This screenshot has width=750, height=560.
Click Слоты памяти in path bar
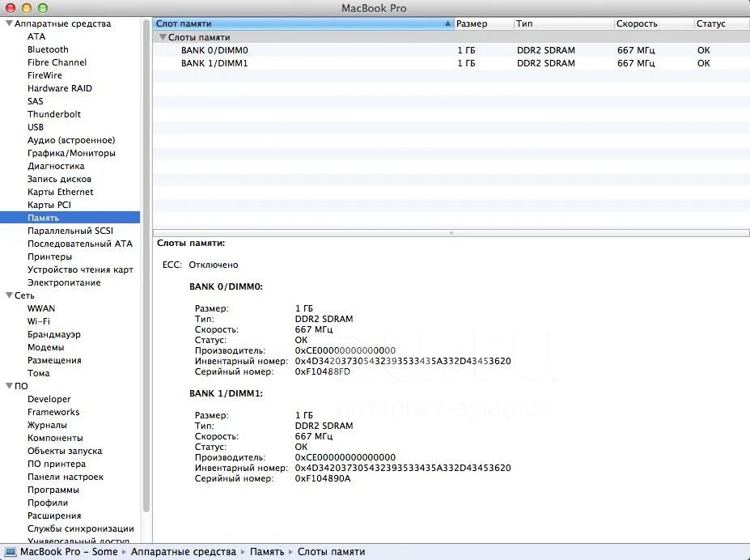(x=332, y=552)
